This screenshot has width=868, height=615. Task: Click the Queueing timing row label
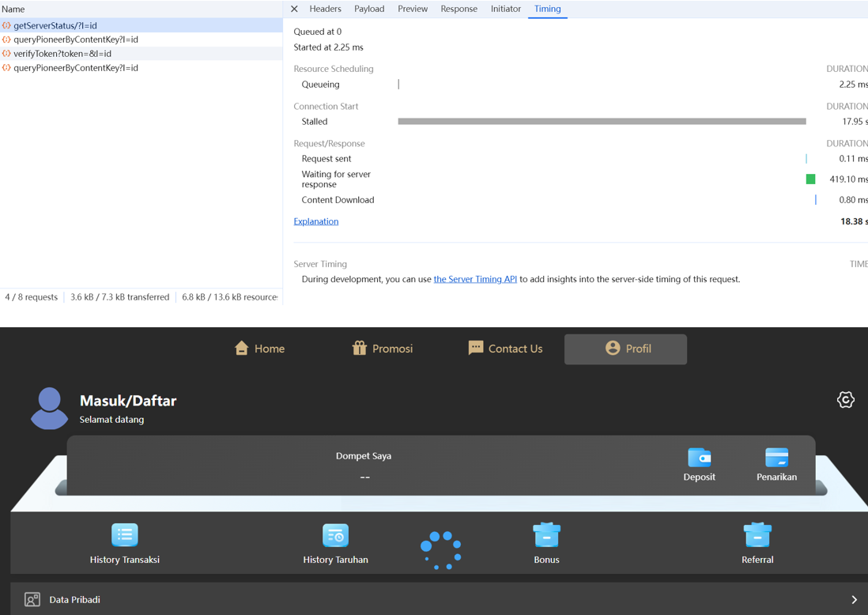click(x=320, y=84)
